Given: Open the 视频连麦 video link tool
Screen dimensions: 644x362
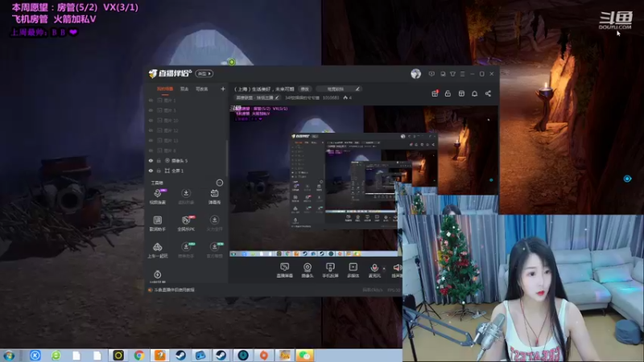Looking at the screenshot, I should click(x=157, y=196).
